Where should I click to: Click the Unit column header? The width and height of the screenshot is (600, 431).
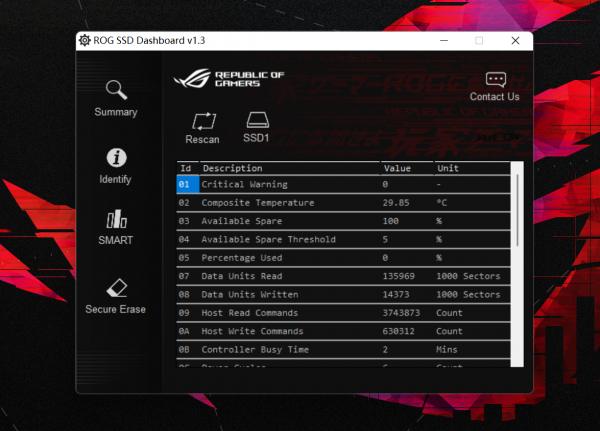472,168
